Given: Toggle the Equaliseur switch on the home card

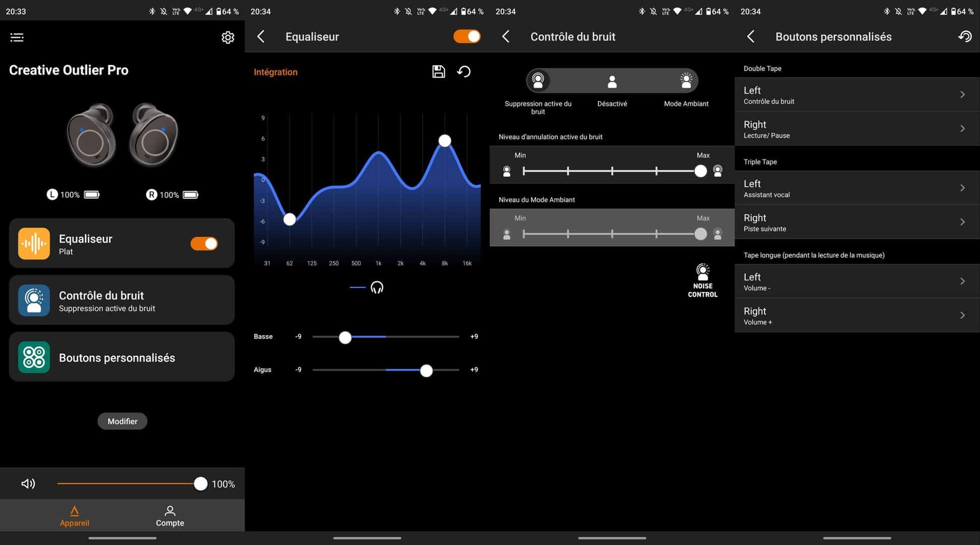Looking at the screenshot, I should pos(204,244).
